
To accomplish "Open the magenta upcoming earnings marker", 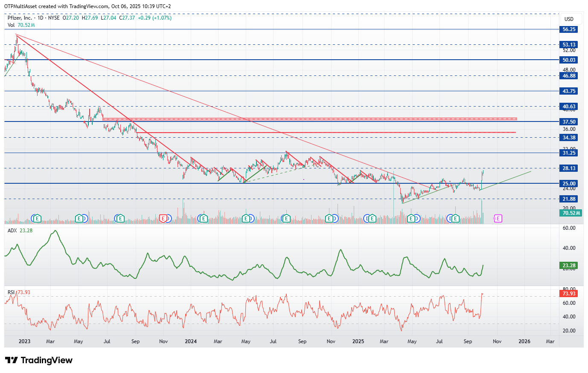I will coord(498,219).
